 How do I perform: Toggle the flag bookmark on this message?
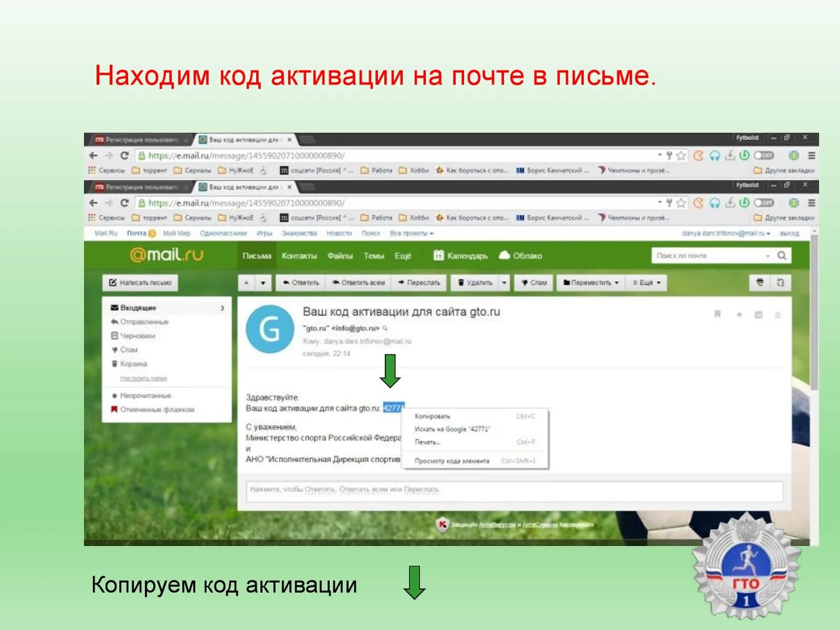[717, 314]
